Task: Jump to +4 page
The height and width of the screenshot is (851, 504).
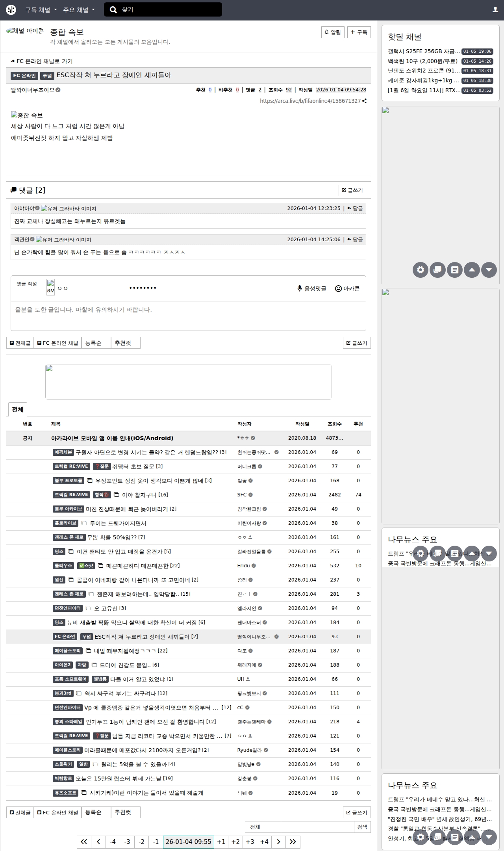Action: (x=264, y=842)
